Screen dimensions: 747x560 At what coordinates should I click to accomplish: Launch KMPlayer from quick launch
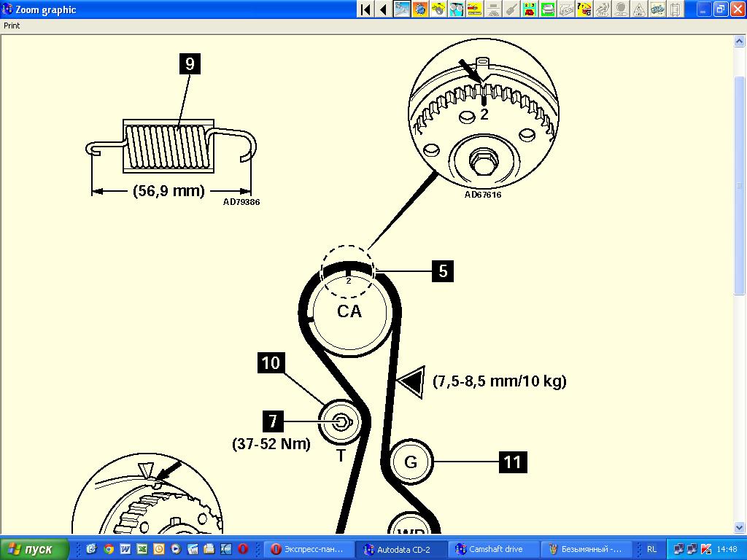(x=226, y=549)
